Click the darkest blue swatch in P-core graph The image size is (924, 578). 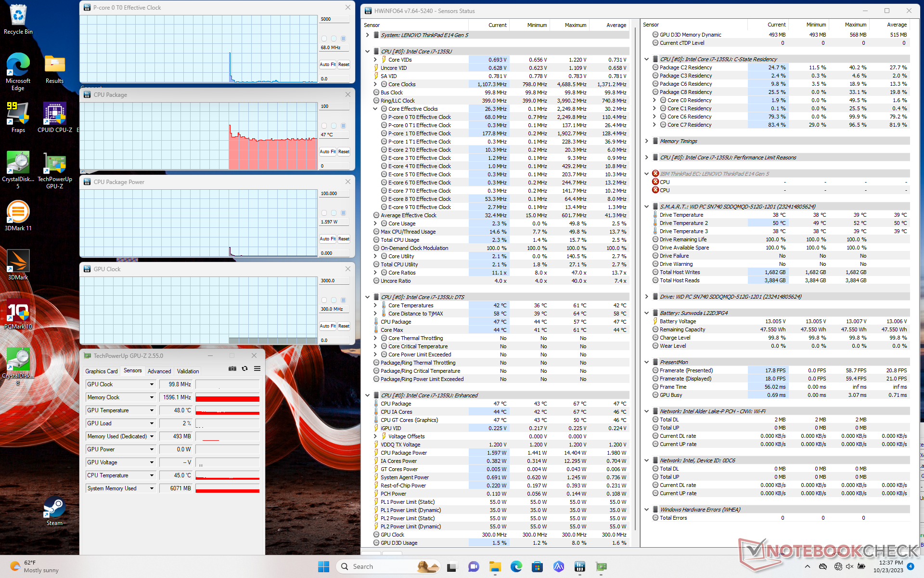tap(343, 39)
